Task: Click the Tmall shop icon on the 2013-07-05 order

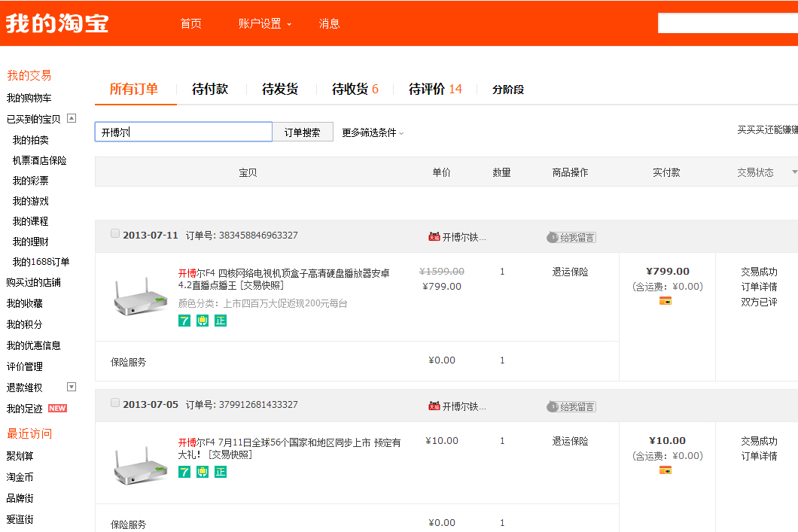Action: point(434,406)
